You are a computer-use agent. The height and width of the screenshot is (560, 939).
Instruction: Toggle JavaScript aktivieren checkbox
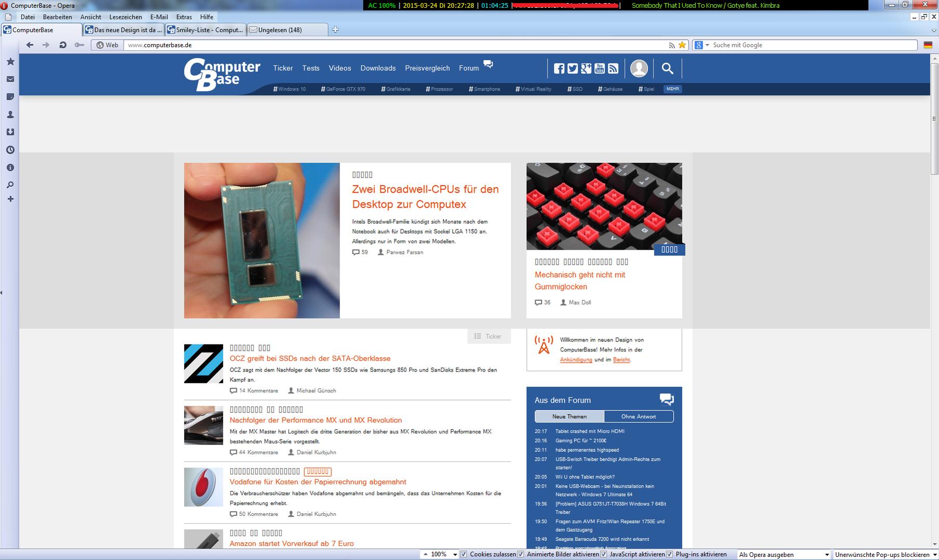click(604, 554)
